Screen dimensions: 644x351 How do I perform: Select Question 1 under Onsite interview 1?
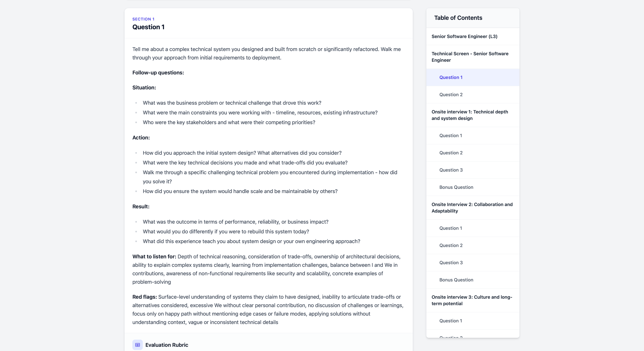[x=450, y=136]
